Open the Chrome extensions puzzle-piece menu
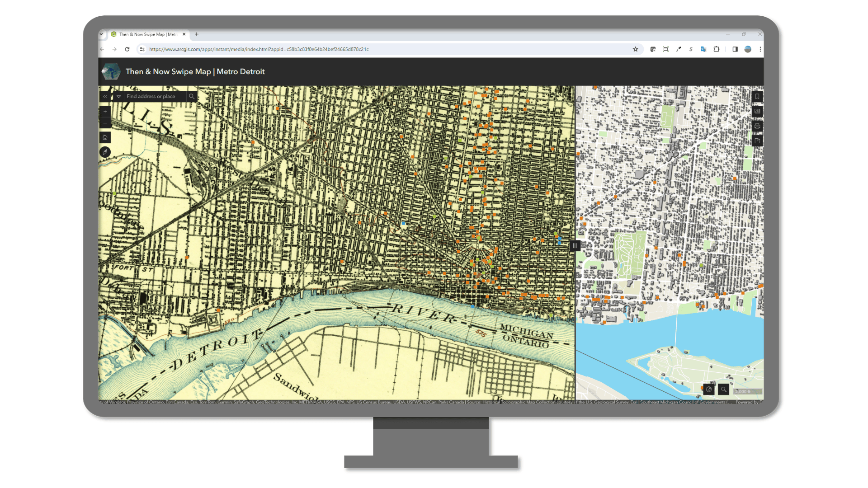Image resolution: width=868 pixels, height=488 pixels. click(717, 49)
